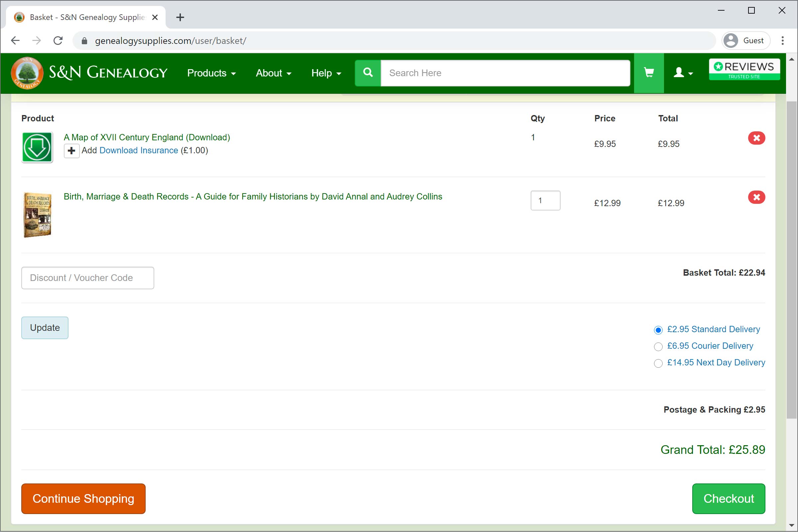The height and width of the screenshot is (532, 798).
Task: Open the Birth, Marriage & Death Records title link
Action: click(253, 197)
